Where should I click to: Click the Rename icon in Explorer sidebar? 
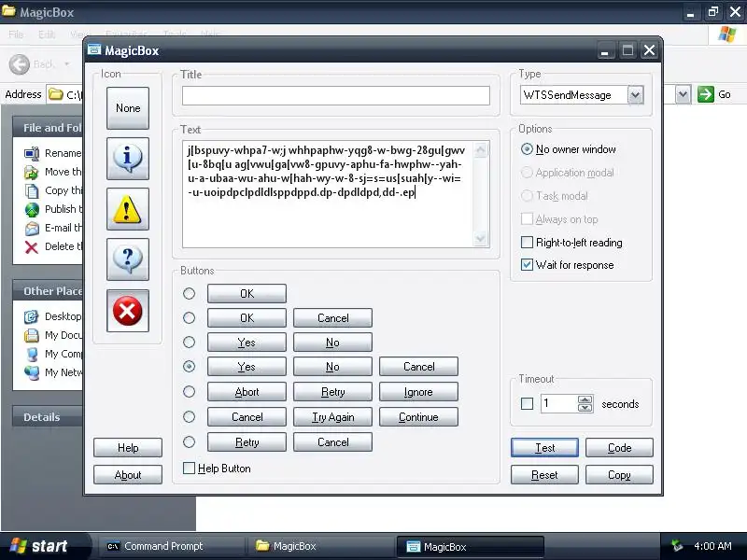(x=32, y=153)
